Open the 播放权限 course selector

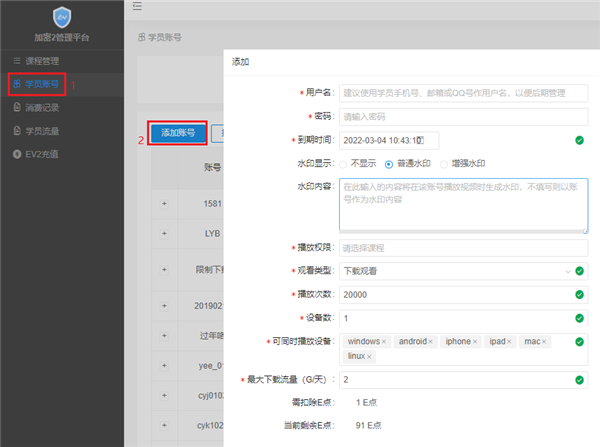(x=455, y=247)
